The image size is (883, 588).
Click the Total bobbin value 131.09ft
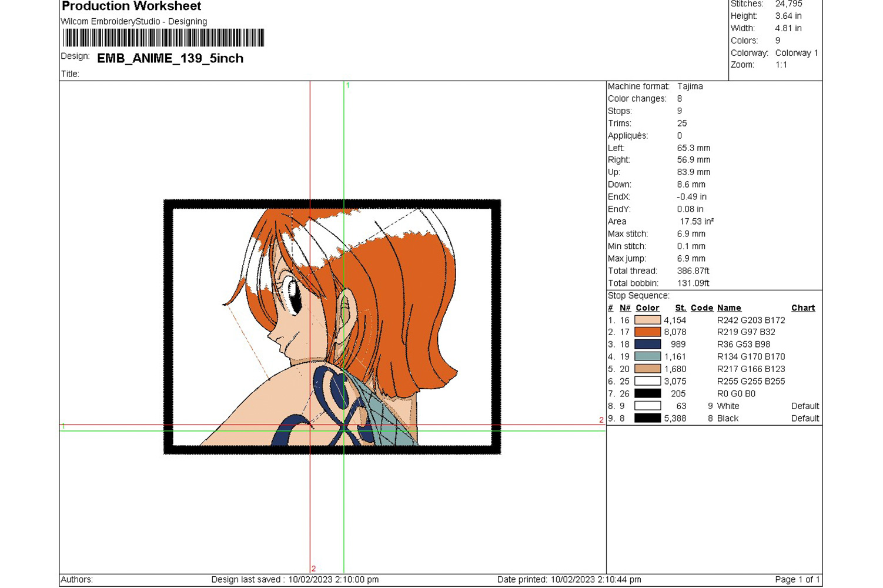pyautogui.click(x=693, y=283)
